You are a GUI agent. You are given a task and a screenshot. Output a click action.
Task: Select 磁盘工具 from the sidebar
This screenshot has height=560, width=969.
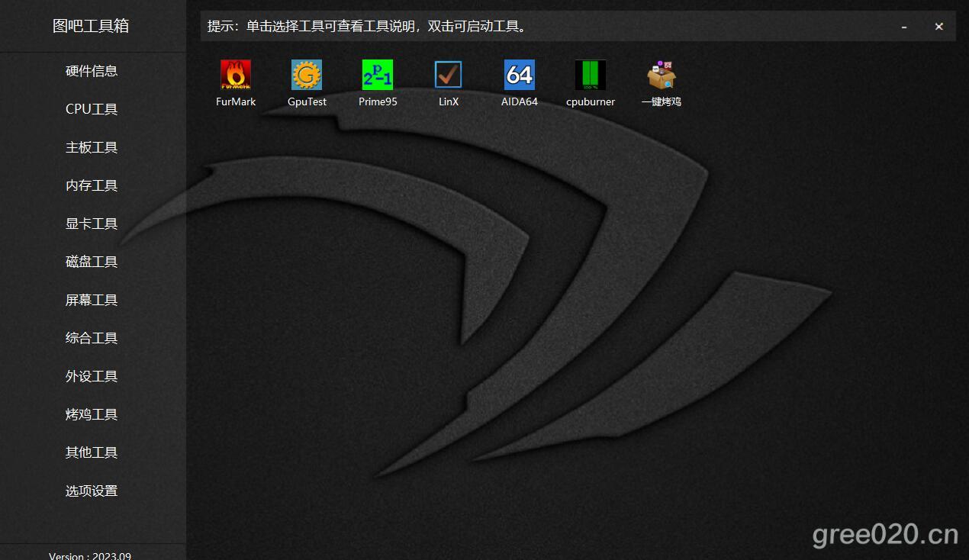click(x=92, y=262)
